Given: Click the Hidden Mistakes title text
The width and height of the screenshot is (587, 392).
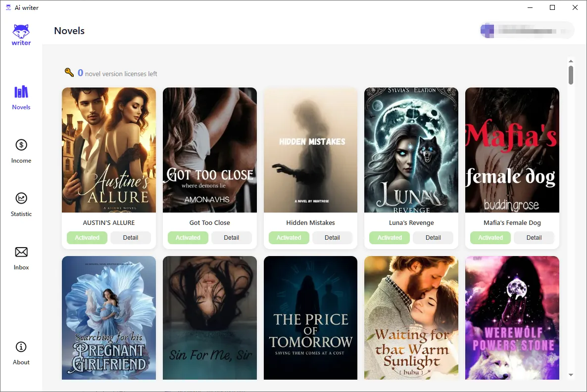Looking at the screenshot, I should pos(310,222).
